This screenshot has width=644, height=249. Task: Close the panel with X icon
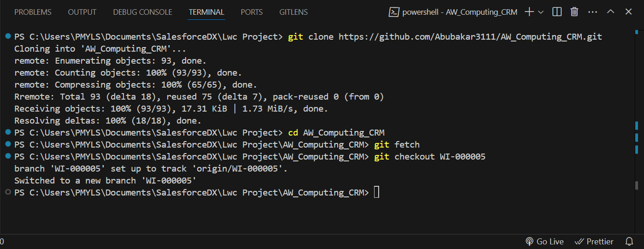(x=629, y=12)
